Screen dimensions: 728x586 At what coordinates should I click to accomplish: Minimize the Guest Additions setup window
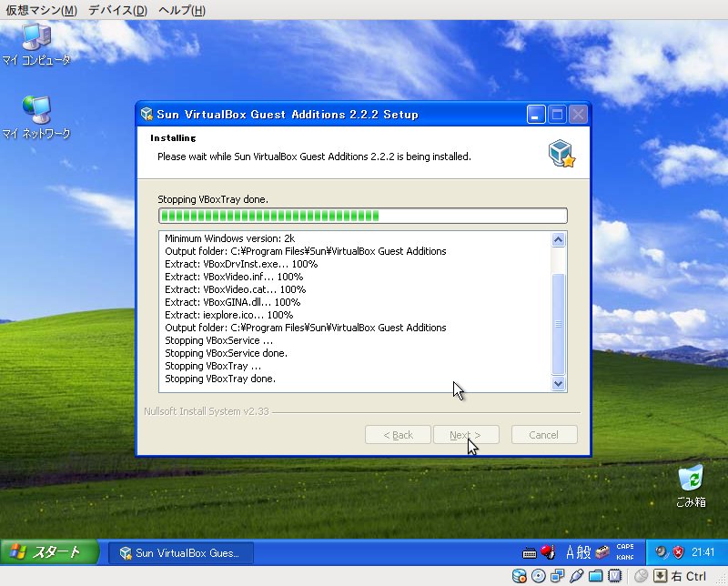tap(536, 115)
